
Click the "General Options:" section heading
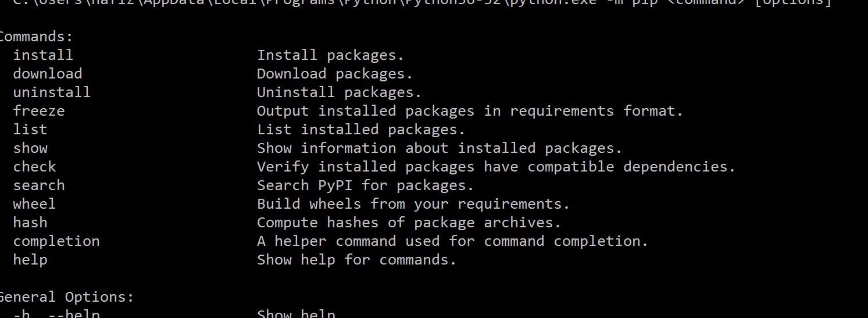click(x=66, y=297)
